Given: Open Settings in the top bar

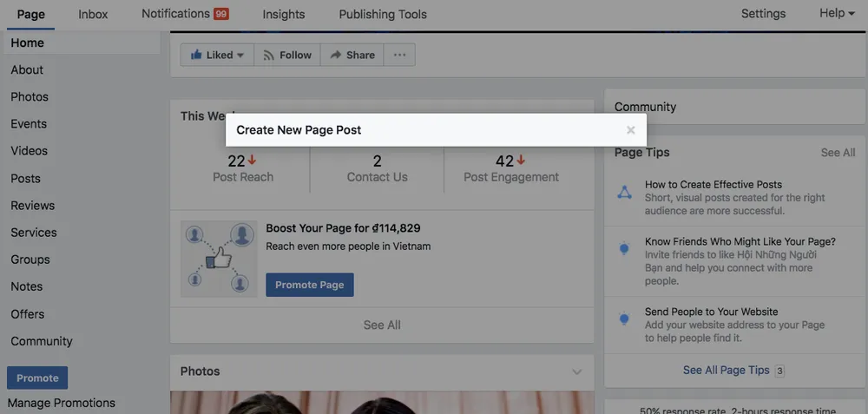Looking at the screenshot, I should [x=763, y=13].
